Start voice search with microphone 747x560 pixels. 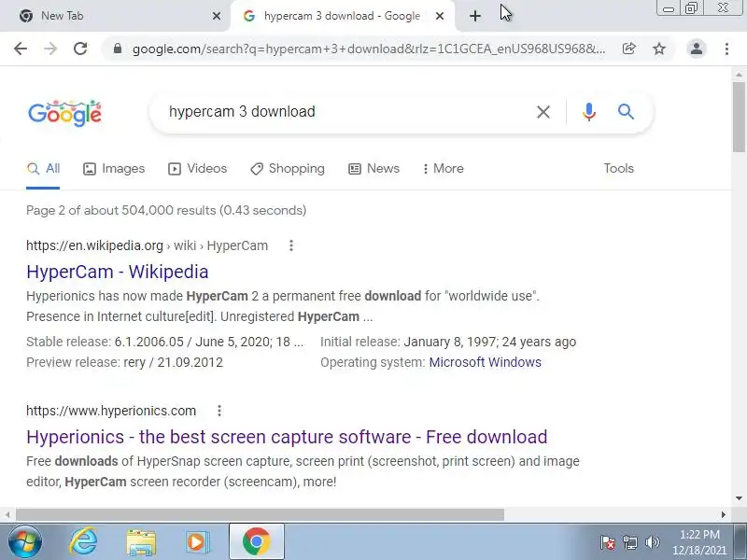[589, 112]
